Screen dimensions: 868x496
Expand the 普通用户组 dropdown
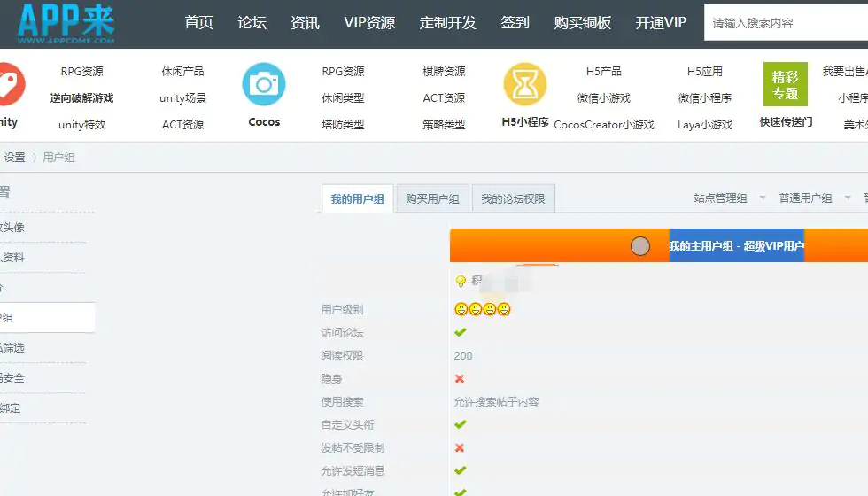point(814,198)
